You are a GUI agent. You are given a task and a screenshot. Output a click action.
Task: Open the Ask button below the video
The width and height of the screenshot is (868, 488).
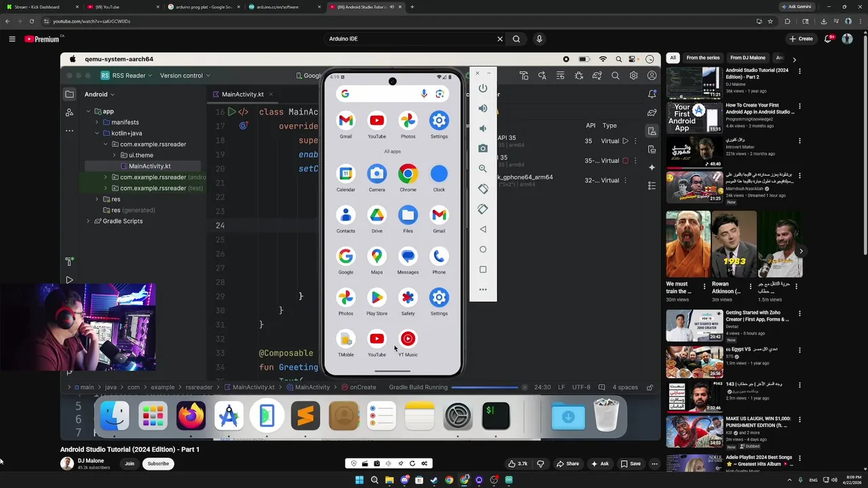click(x=599, y=464)
